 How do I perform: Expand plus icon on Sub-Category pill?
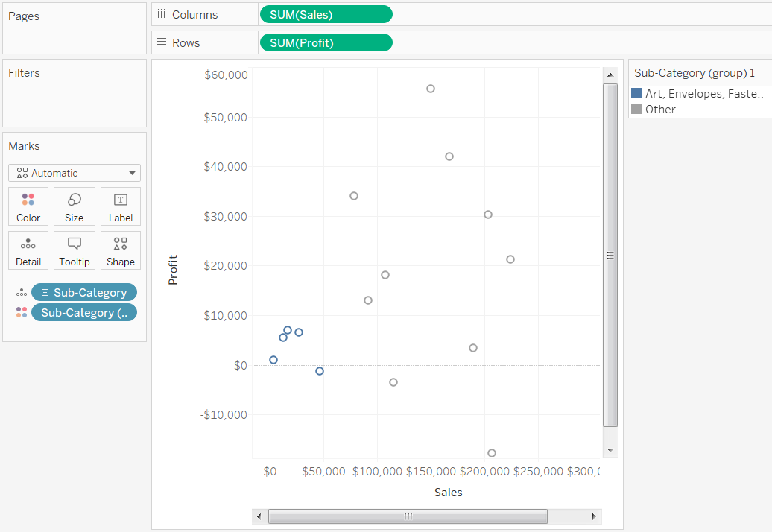pos(45,292)
